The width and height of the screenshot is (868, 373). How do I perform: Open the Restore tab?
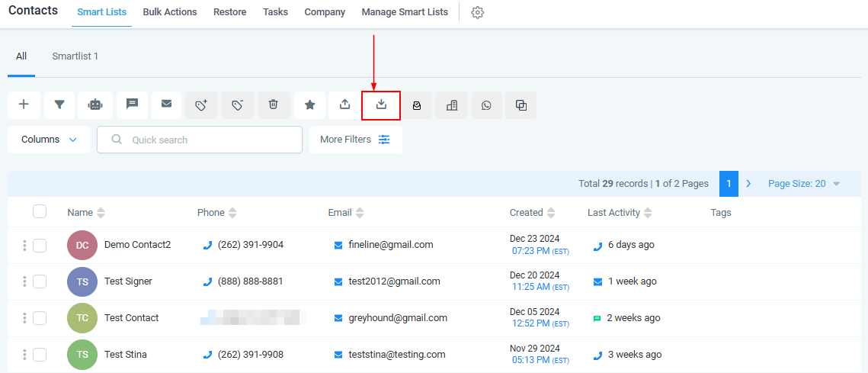(x=229, y=12)
